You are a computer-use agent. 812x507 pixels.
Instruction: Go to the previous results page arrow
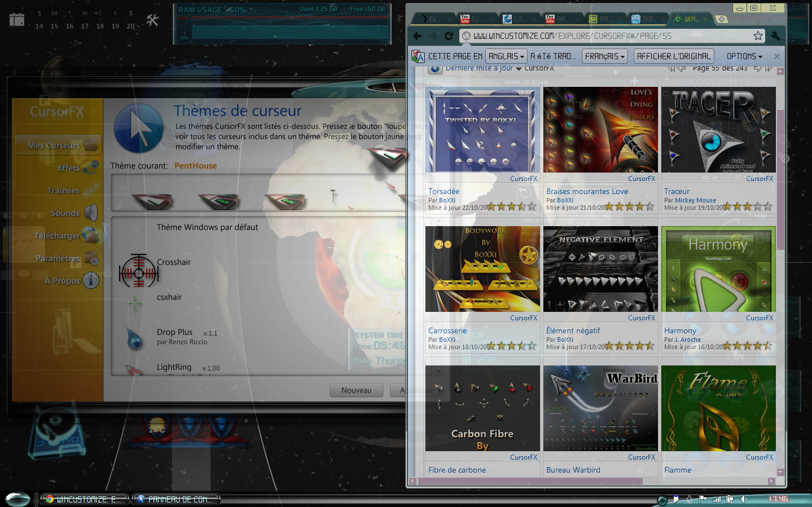682,68
